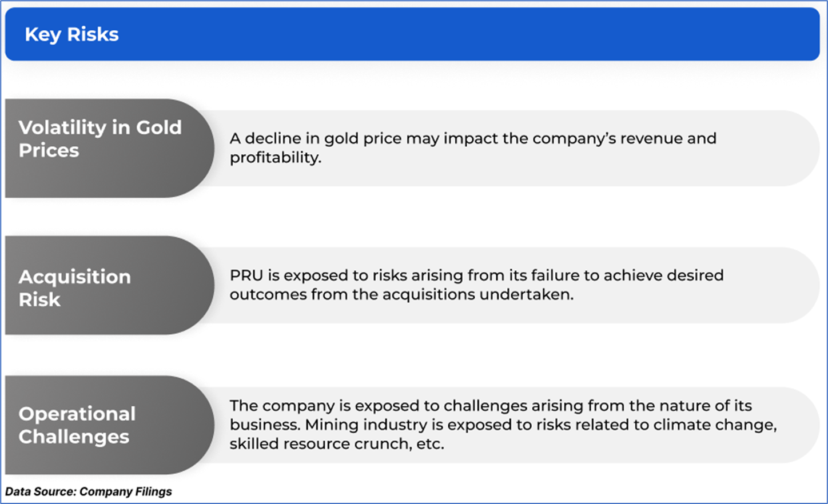828x504 pixels.
Task: Click the word "Gold" in the first label
Action: point(158,127)
